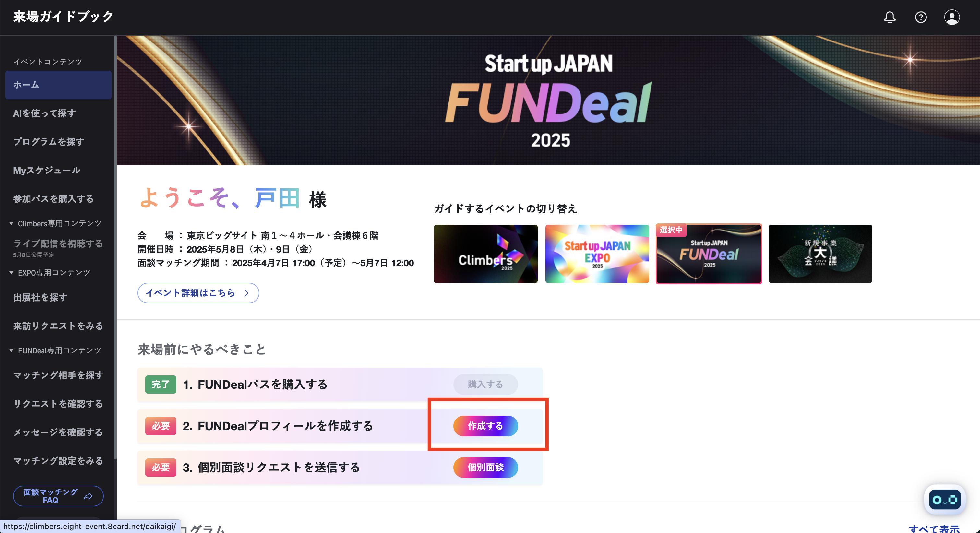Screen dimensions: 980x533
Task: Open マッチング相手を探す in sidebar
Action: 58,375
